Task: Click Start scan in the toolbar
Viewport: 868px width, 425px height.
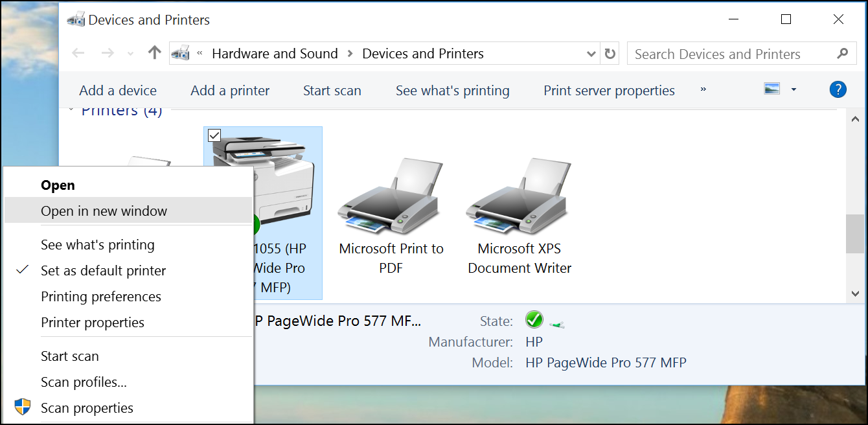Action: tap(332, 91)
